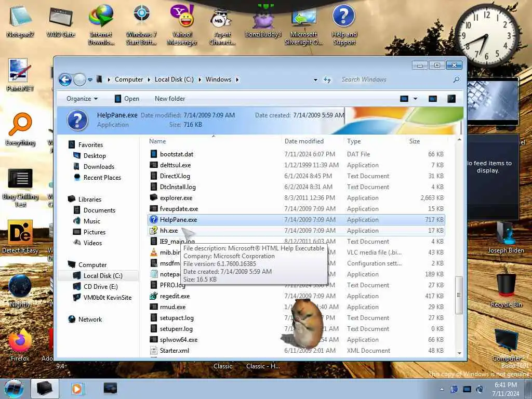The image size is (532, 399).
Task: Open Bing Chilling Test desktop icon
Action: click(x=20, y=188)
